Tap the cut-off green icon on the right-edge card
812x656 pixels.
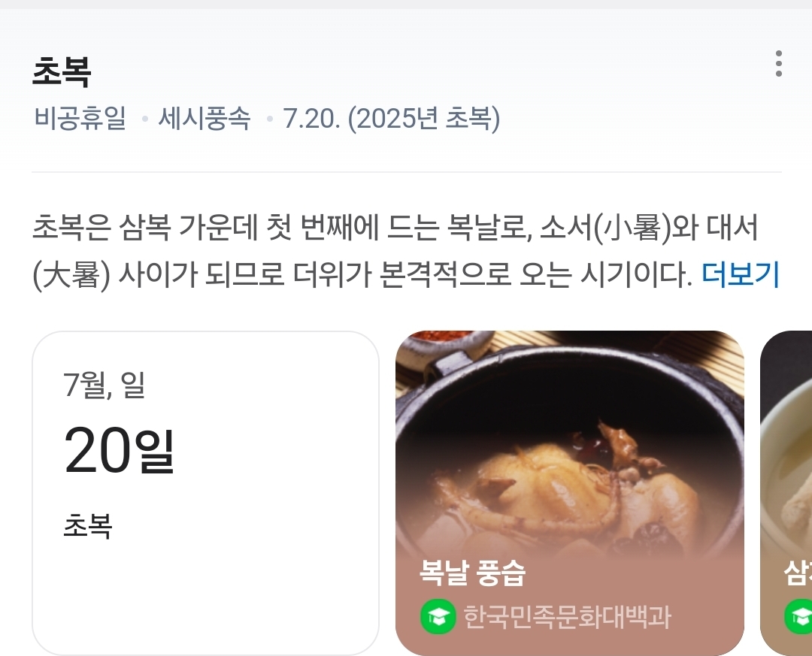point(798,616)
